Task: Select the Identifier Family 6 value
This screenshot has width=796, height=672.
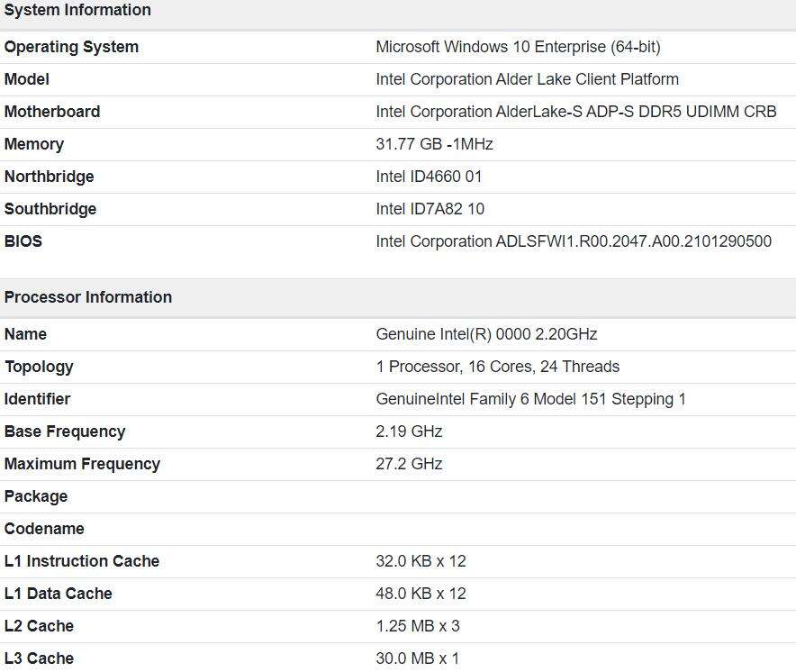Action: click(530, 399)
